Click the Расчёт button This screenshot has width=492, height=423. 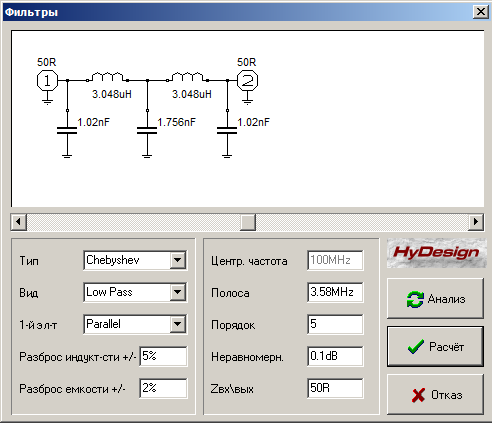coord(435,347)
